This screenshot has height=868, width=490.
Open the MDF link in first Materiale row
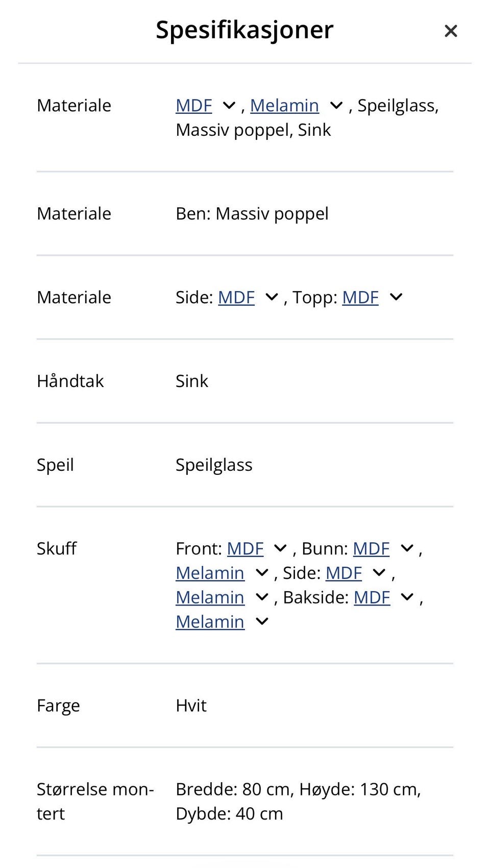(194, 106)
